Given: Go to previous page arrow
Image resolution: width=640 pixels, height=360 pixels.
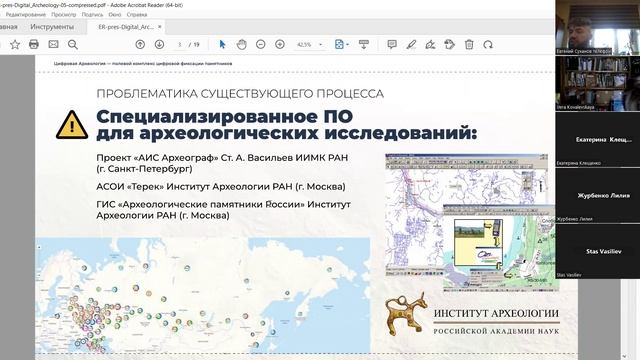Looking at the screenshot, I should coord(140,44).
